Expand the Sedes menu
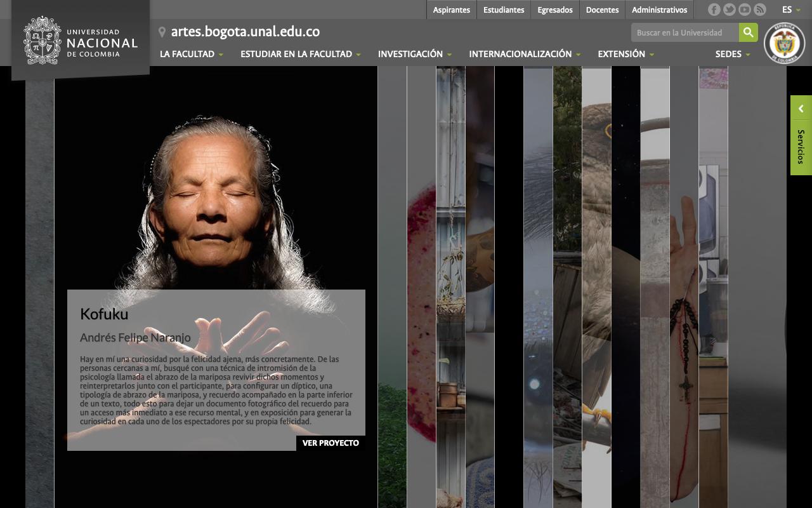 [733, 54]
